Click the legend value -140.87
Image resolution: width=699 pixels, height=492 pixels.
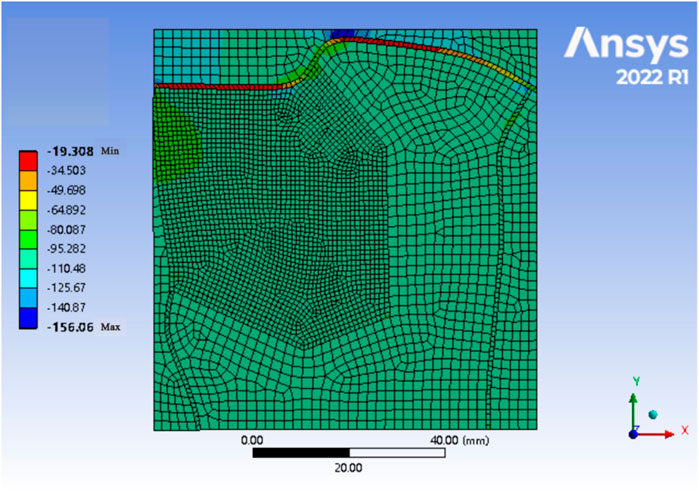pyautogui.click(x=66, y=308)
